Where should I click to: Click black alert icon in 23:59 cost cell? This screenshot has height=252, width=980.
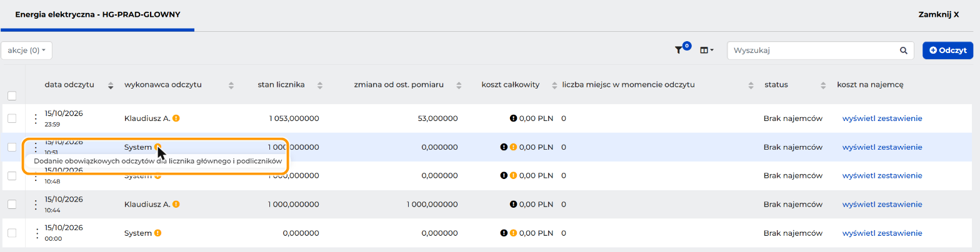[x=514, y=118]
